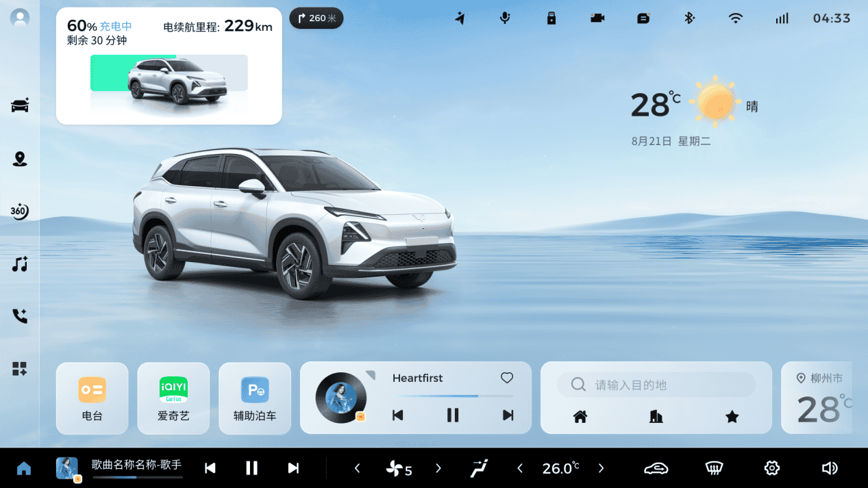Screen dimensions: 868x488
Task: Open the navigation map pin in sidebar
Action: [x=20, y=159]
